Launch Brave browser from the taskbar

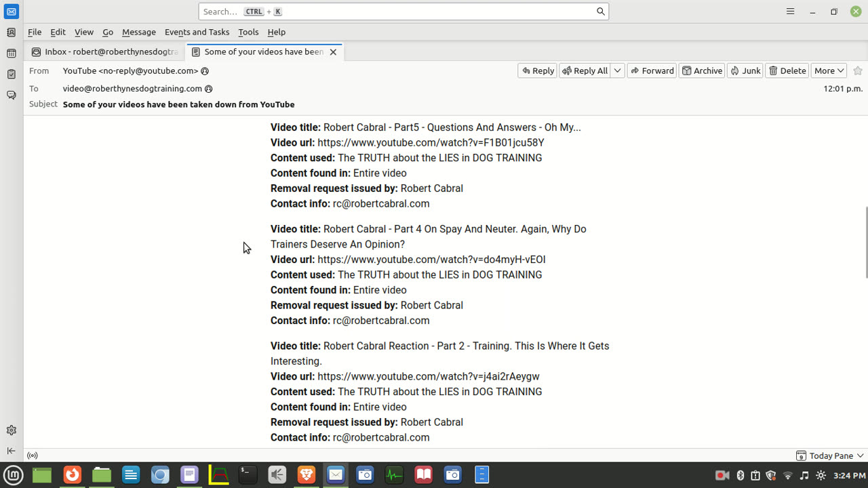307,475
